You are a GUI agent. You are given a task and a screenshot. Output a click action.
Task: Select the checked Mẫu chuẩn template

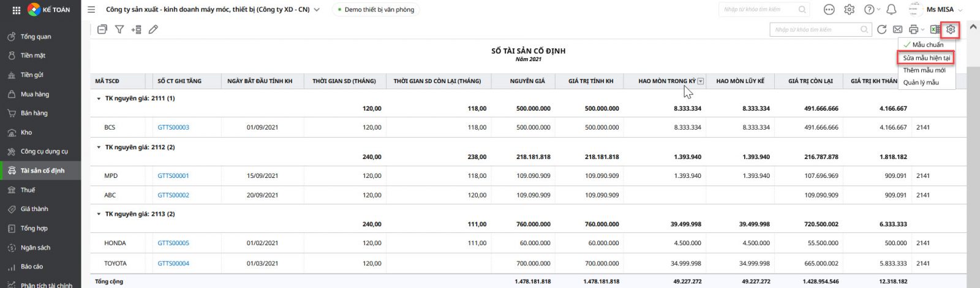927,45
